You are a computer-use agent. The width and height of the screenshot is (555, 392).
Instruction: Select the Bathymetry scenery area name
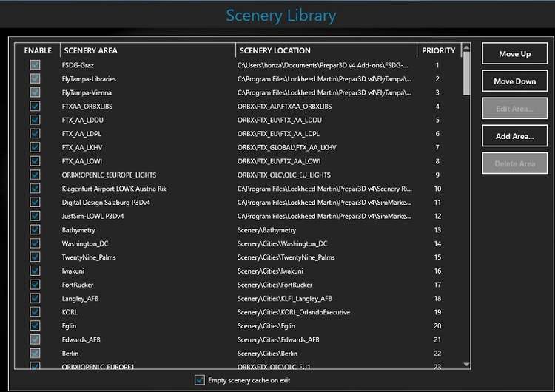point(78,230)
